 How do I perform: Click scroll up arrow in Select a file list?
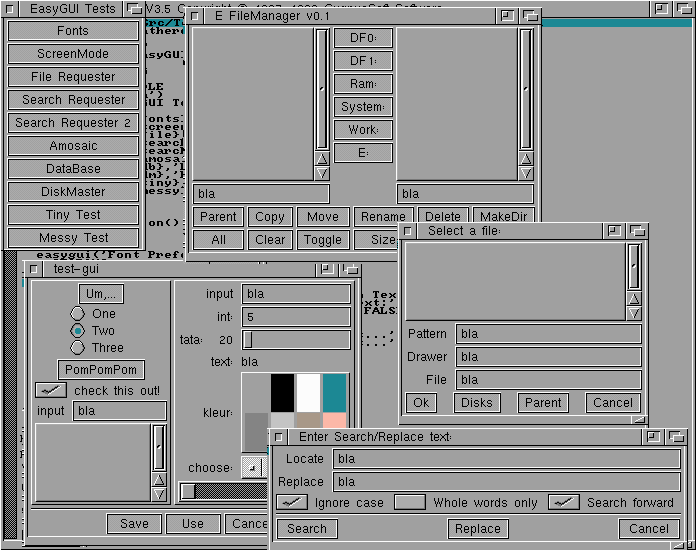point(634,299)
